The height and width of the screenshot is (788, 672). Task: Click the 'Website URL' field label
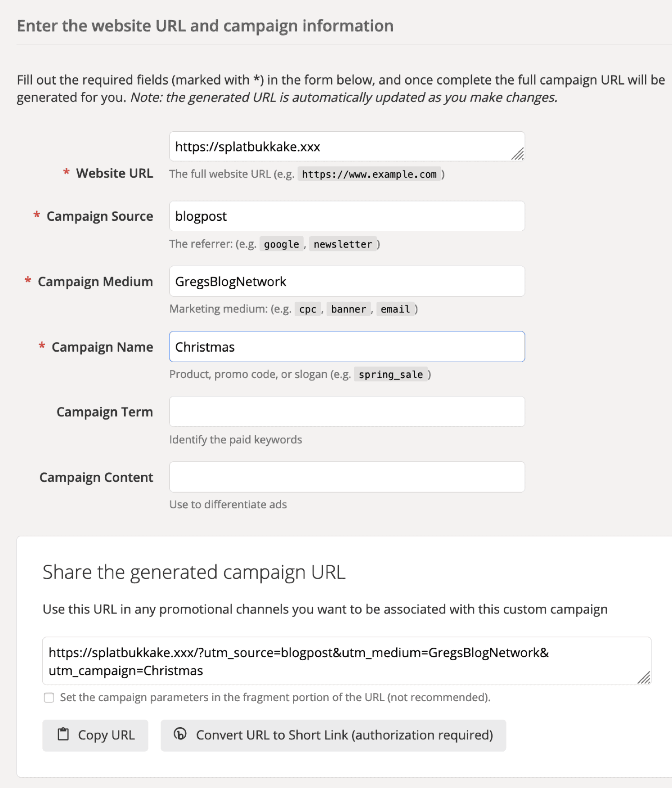point(114,173)
